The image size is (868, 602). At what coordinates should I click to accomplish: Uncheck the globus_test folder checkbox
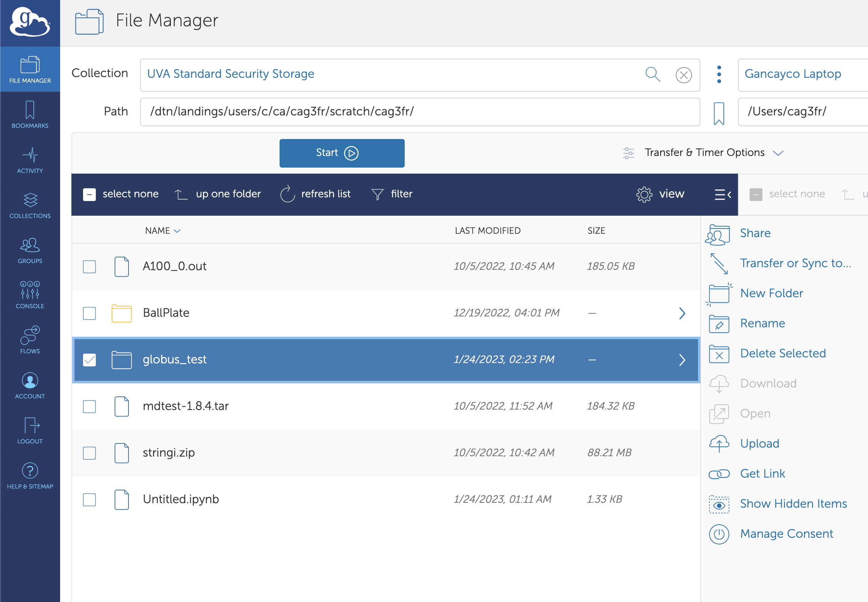[89, 360]
